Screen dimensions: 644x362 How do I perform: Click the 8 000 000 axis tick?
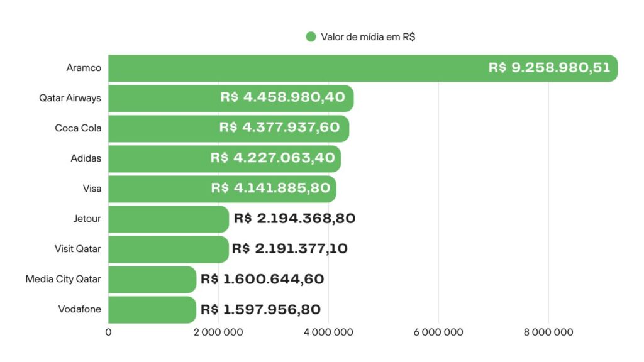[x=548, y=332]
